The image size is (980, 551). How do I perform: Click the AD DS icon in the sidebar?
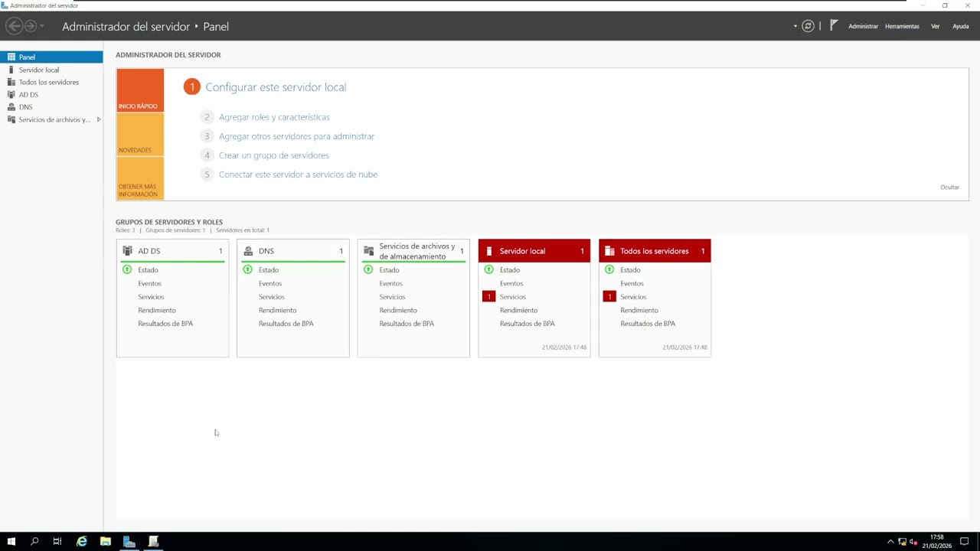click(x=11, y=95)
